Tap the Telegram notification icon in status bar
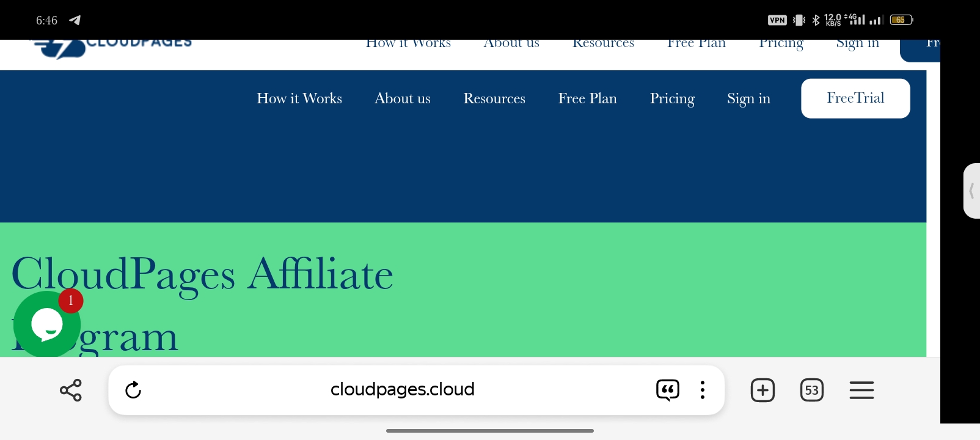980x440 pixels. 75,20
